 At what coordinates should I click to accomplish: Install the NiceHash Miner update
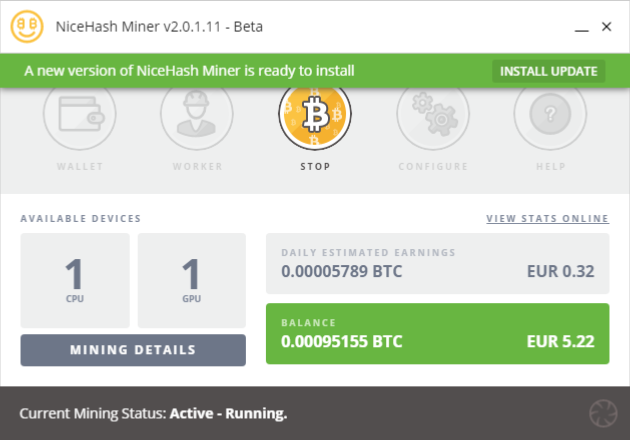point(548,71)
